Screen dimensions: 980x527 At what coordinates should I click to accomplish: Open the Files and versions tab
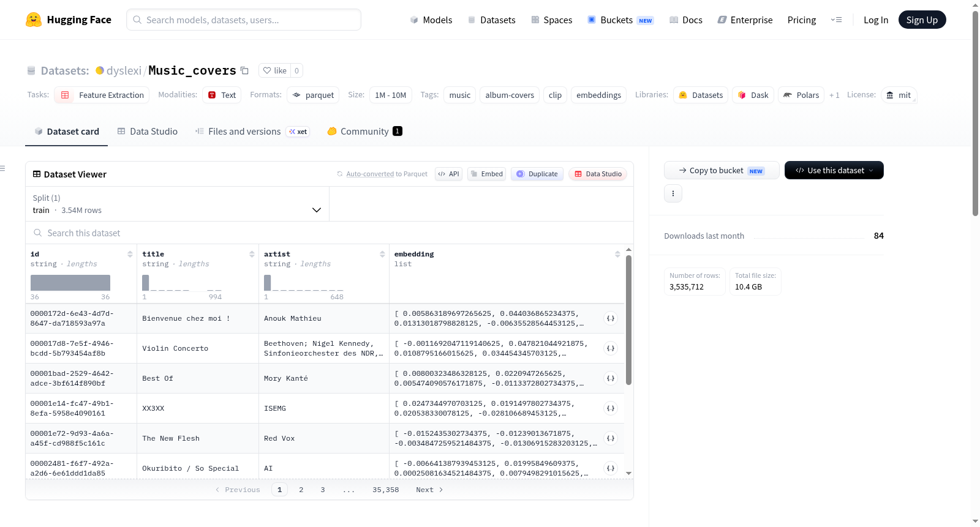pos(252,131)
